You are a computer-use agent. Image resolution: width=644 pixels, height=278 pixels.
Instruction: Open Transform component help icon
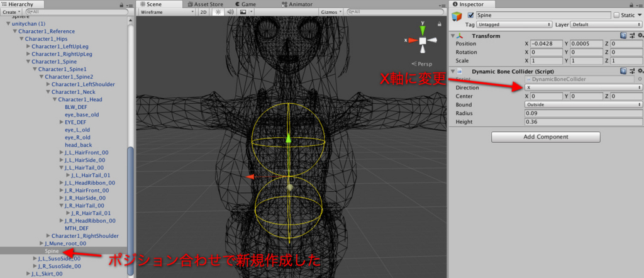click(x=623, y=36)
